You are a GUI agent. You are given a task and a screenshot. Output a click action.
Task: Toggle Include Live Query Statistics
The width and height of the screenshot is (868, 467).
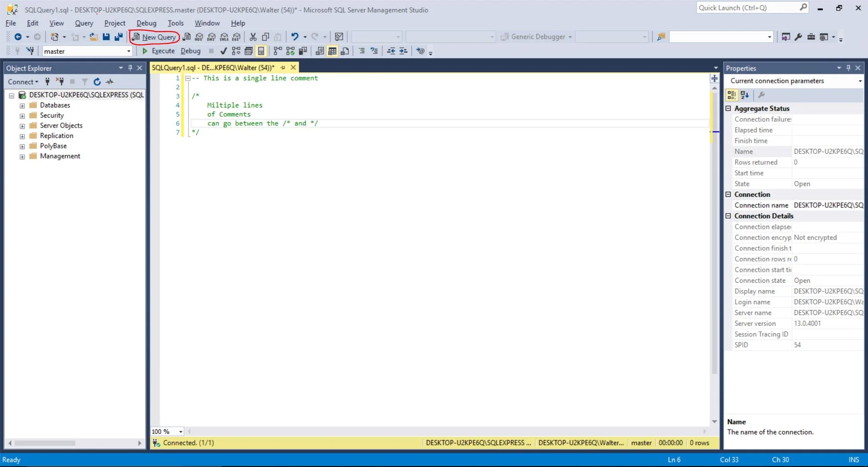290,51
